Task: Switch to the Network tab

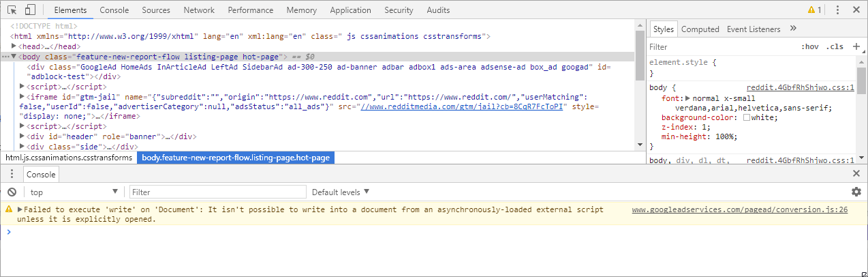Action: 199,10
